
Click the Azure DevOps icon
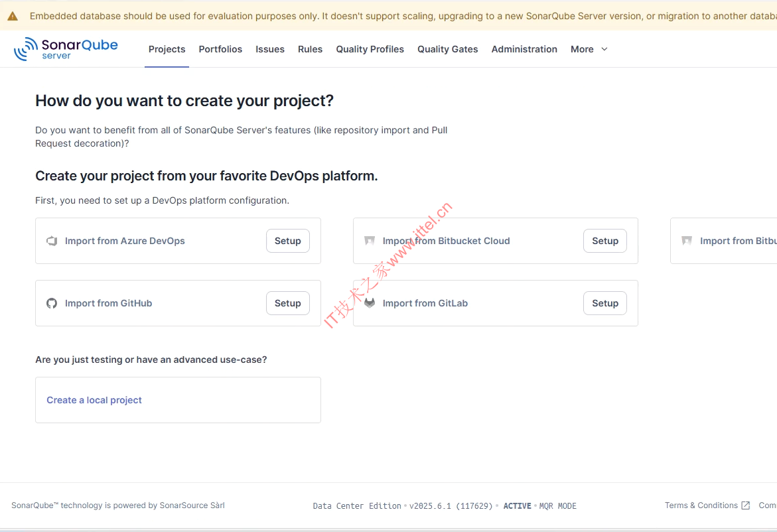point(52,241)
